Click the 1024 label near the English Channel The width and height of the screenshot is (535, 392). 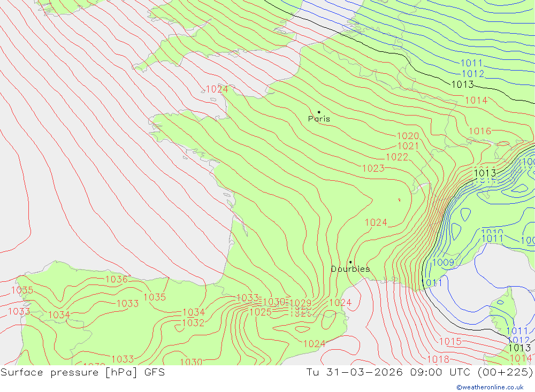[x=217, y=89]
